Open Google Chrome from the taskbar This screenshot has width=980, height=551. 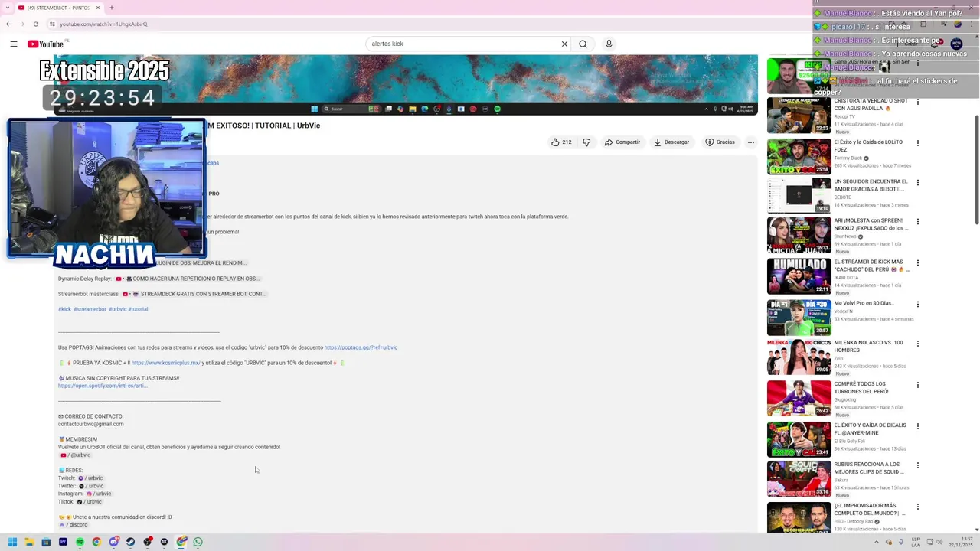[96, 542]
